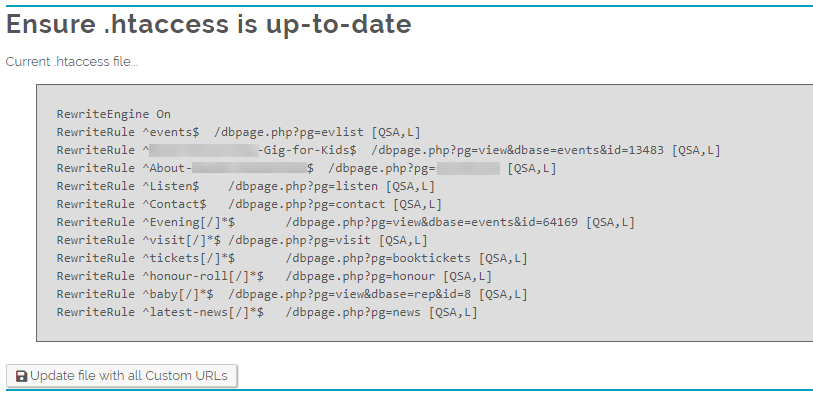
Task: Click the baby rewrite rule line
Action: pyautogui.click(x=292, y=294)
